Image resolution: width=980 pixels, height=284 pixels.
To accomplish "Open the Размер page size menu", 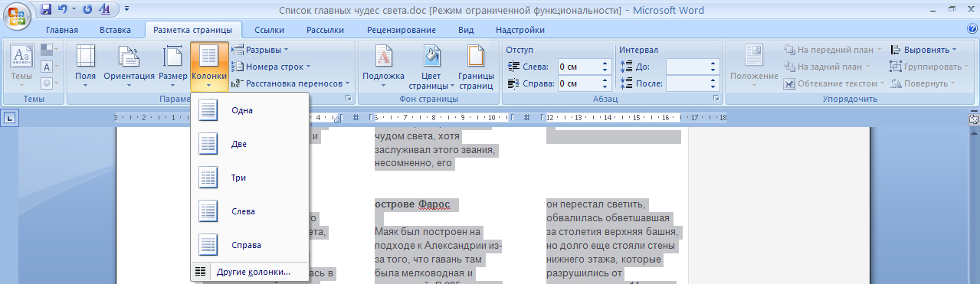I will 172,67.
